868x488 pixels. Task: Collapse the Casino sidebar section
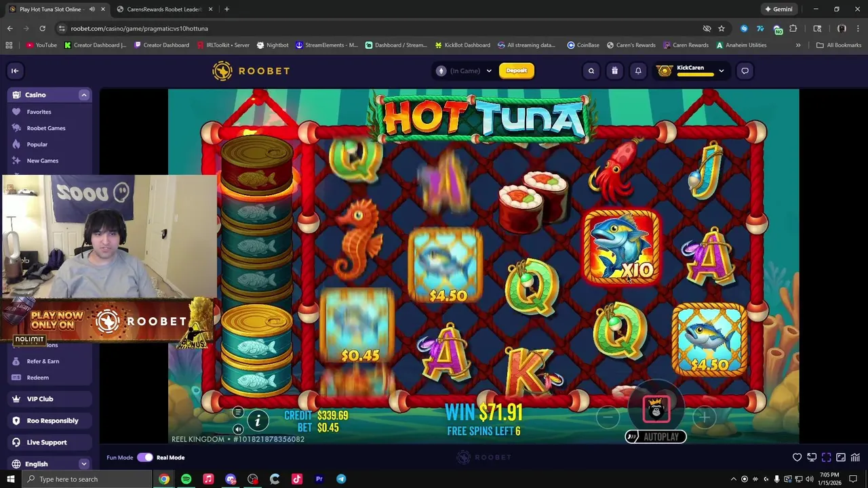click(84, 95)
